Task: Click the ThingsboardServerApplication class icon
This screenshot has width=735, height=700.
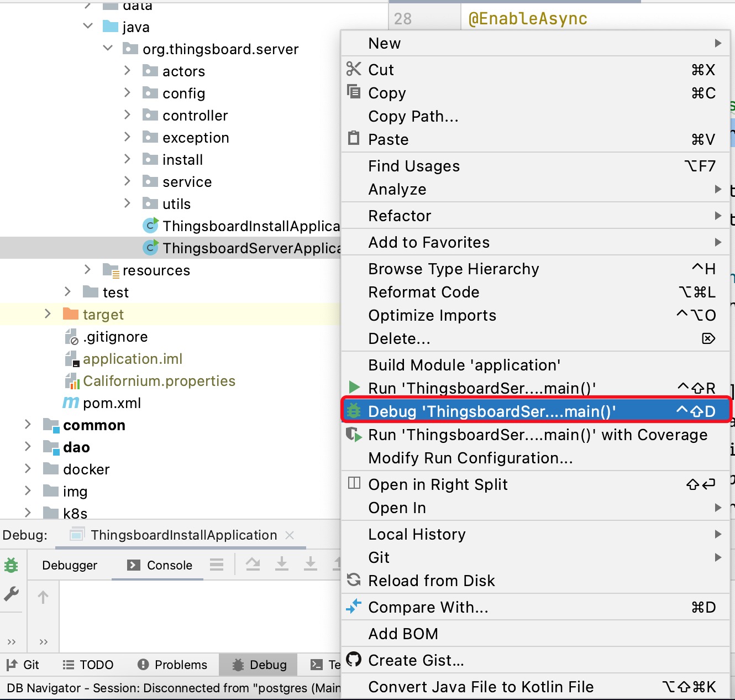Action: [150, 247]
